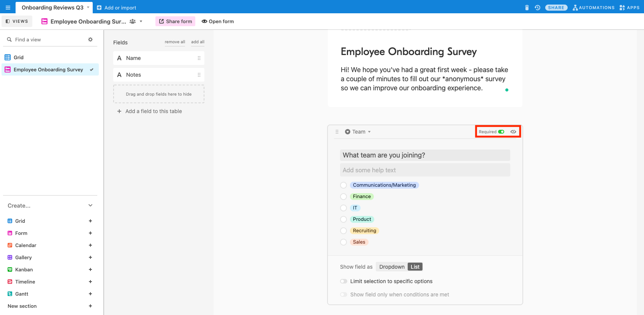Click the search magnifier icon in Find a view
Viewport: 644px width, 315px height.
9,39
